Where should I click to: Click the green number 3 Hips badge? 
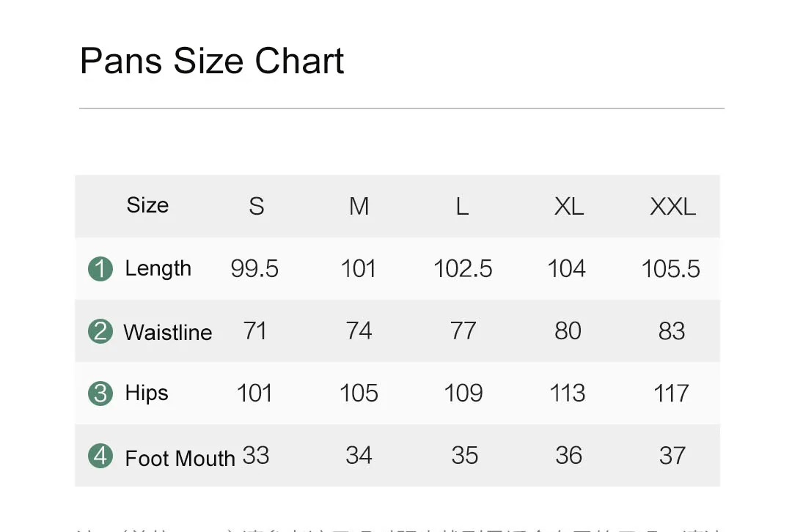tap(100, 394)
